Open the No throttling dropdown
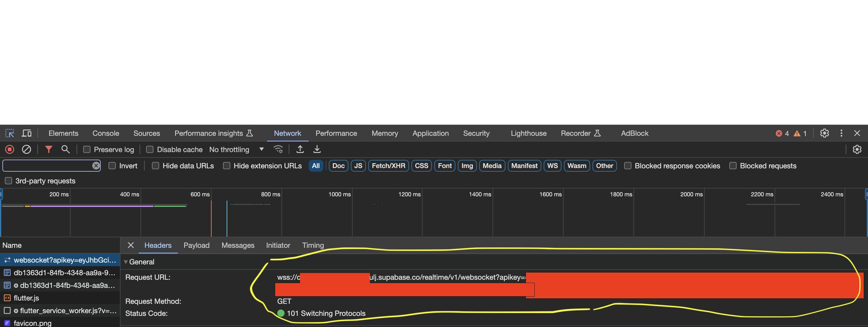Image resolution: width=868 pixels, height=327 pixels. 236,150
